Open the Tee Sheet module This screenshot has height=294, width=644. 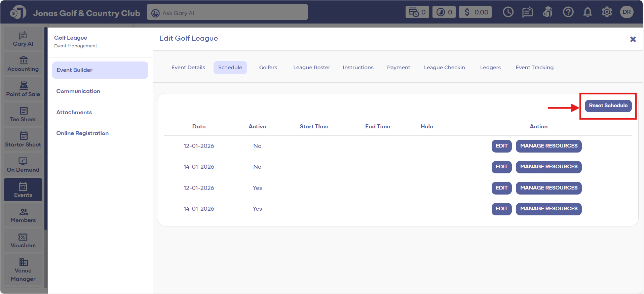(x=23, y=115)
